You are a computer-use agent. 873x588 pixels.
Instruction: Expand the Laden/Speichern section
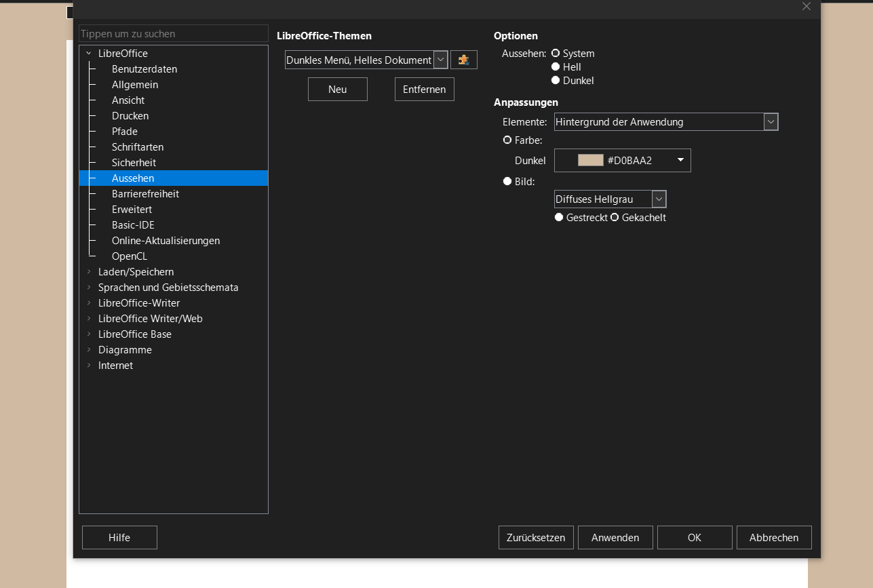pyautogui.click(x=88, y=271)
